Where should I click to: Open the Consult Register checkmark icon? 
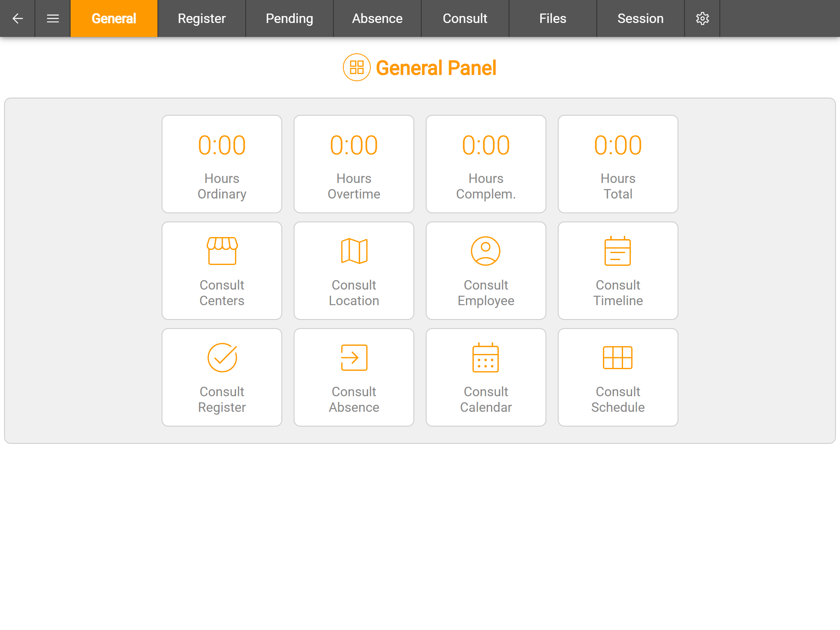pyautogui.click(x=222, y=358)
